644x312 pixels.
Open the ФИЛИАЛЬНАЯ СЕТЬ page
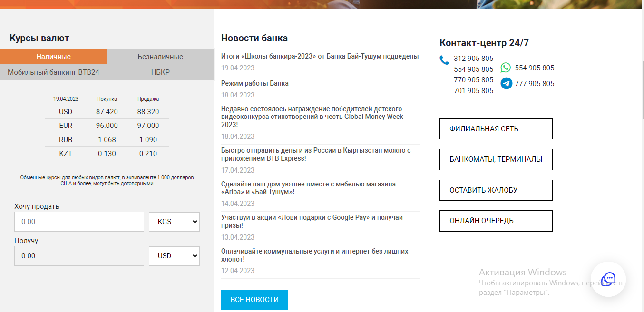496,129
